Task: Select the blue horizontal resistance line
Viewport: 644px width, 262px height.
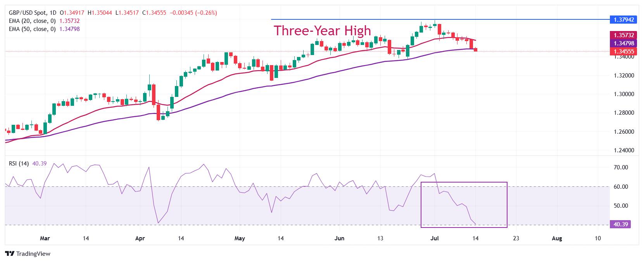Action: [440, 19]
